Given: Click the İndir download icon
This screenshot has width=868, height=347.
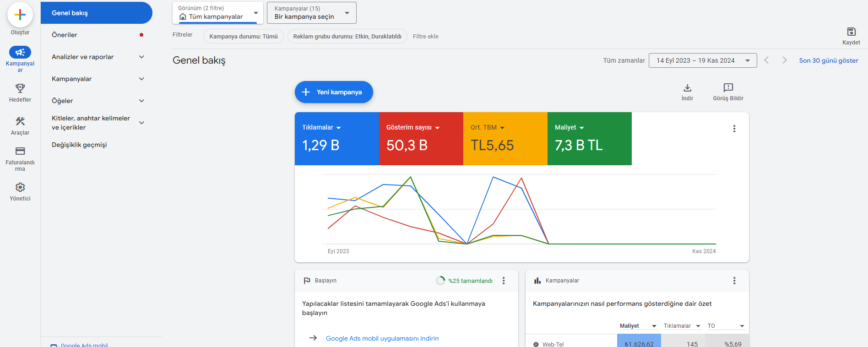Looking at the screenshot, I should click(687, 88).
